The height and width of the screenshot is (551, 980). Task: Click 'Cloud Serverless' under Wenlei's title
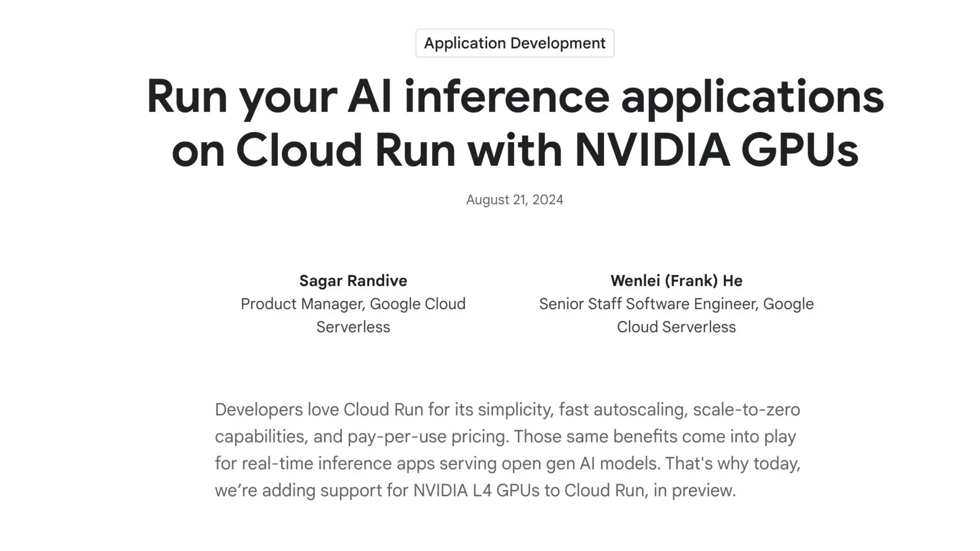pos(676,327)
